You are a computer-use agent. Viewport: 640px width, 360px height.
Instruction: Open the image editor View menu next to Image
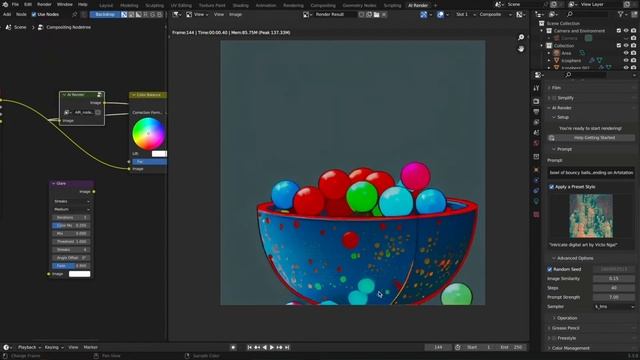point(219,14)
